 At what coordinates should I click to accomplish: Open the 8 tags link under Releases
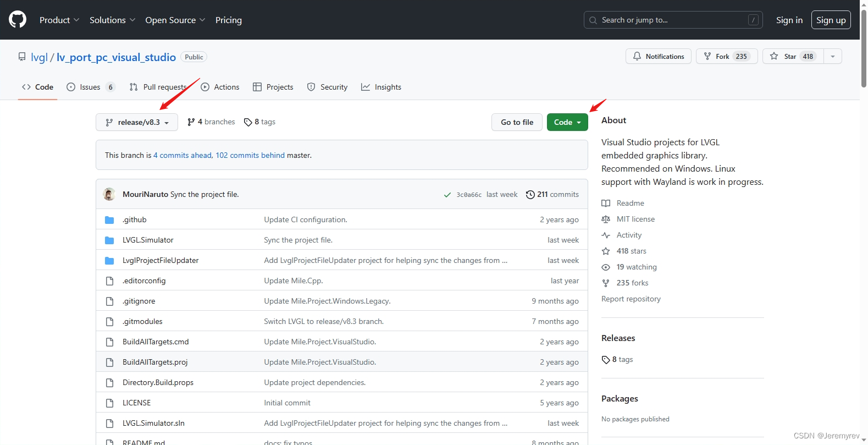tap(617, 359)
